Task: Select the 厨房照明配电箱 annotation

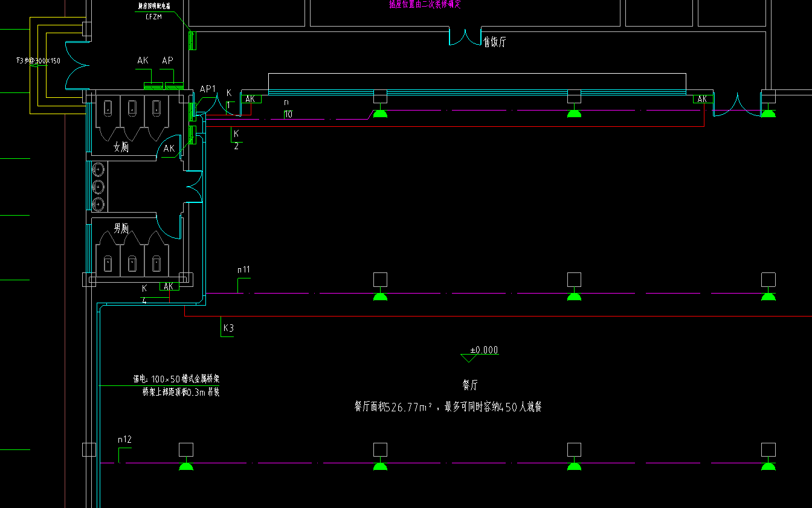Action: tap(153, 6)
